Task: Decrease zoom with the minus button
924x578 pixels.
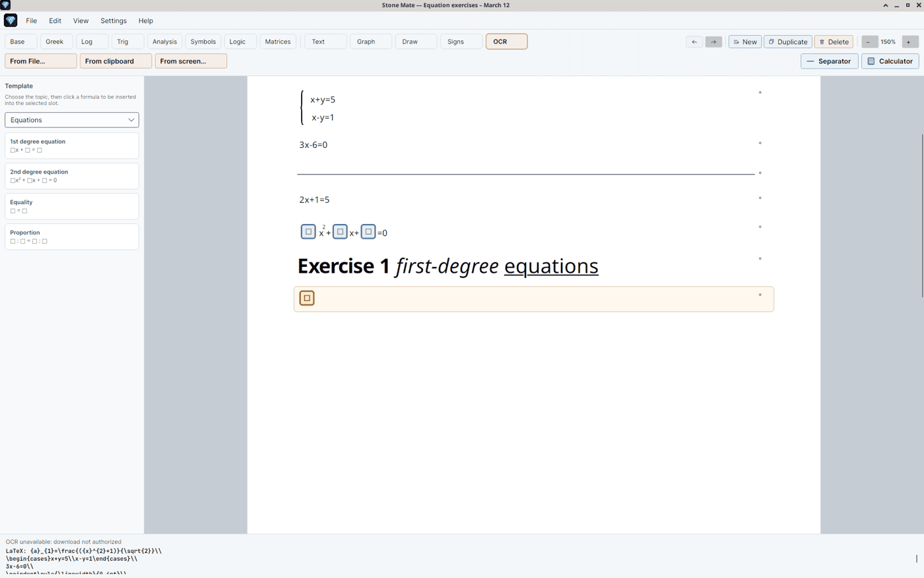Action: click(x=869, y=42)
